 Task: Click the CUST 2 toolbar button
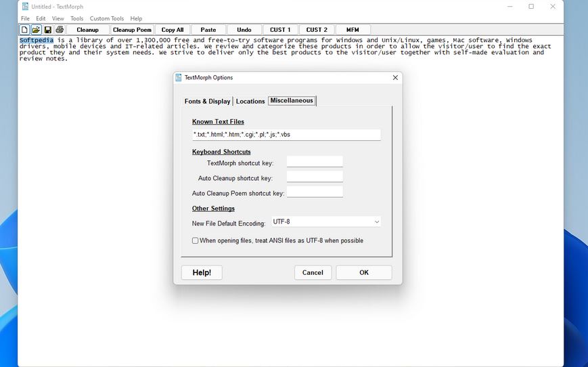click(x=317, y=30)
